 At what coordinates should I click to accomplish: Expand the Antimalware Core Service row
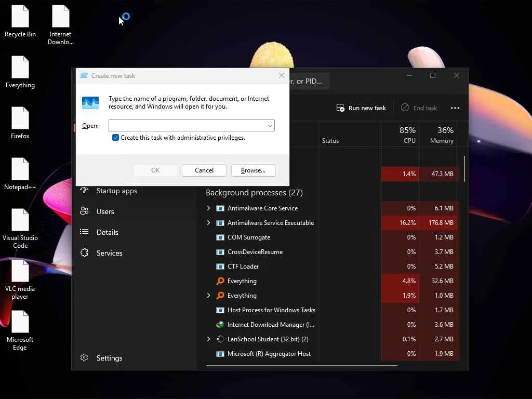coord(208,208)
